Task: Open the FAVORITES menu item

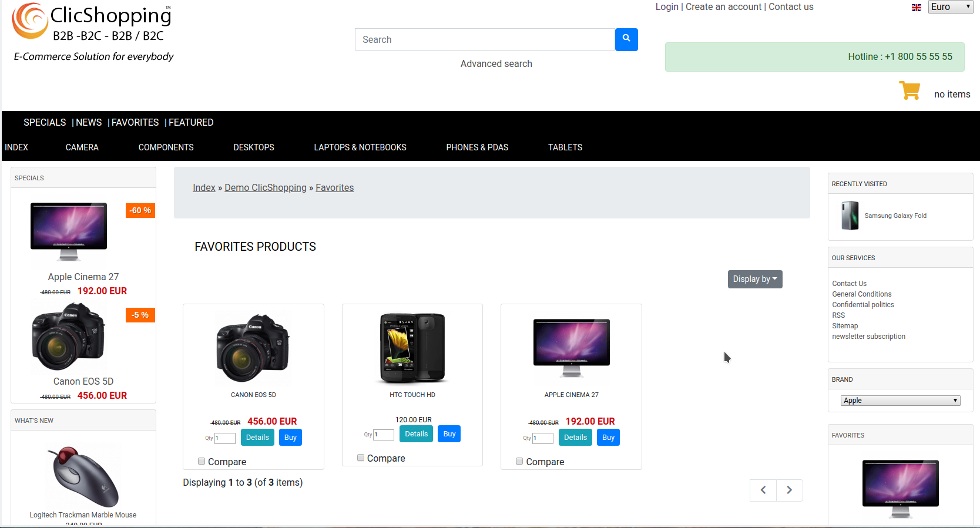Action: coord(135,122)
